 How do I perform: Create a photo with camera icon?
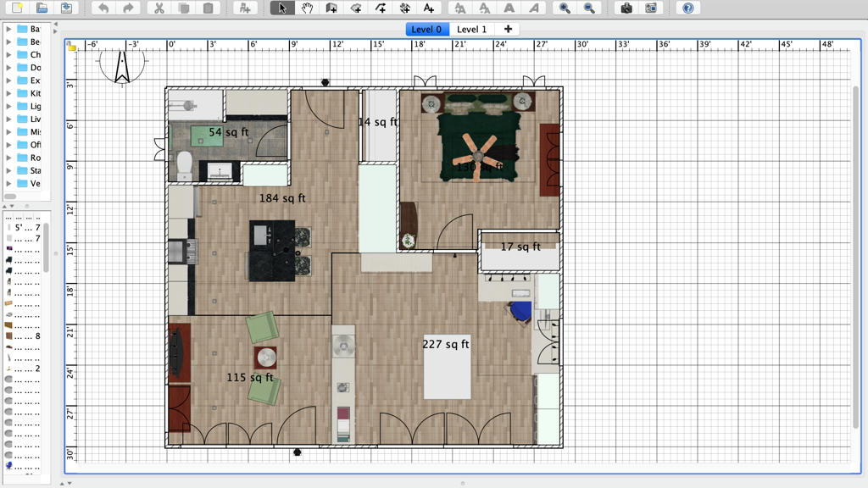pyautogui.click(x=626, y=8)
